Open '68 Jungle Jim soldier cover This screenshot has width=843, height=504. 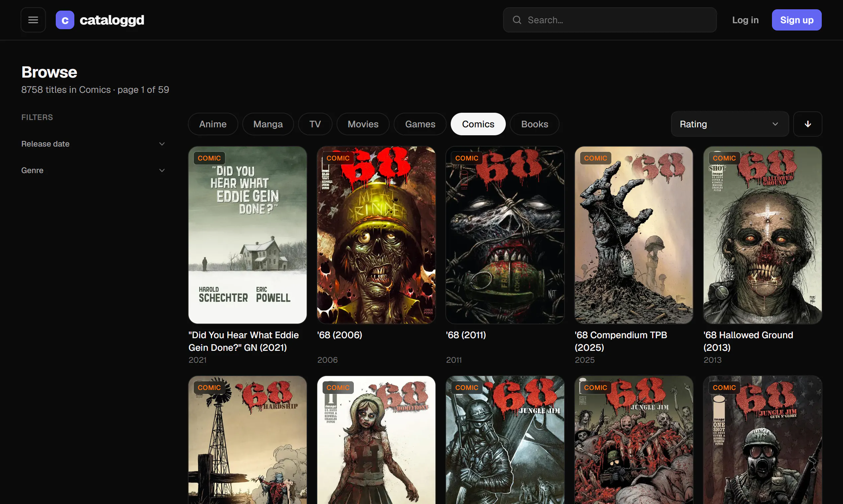coord(505,440)
